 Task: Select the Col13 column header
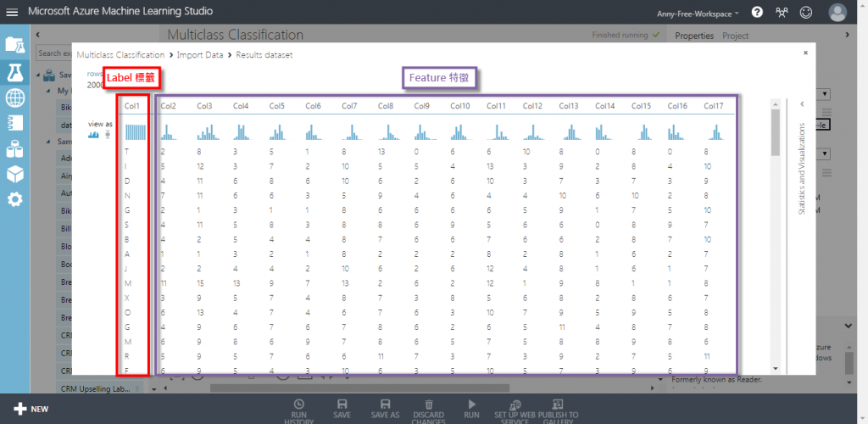[569, 106]
